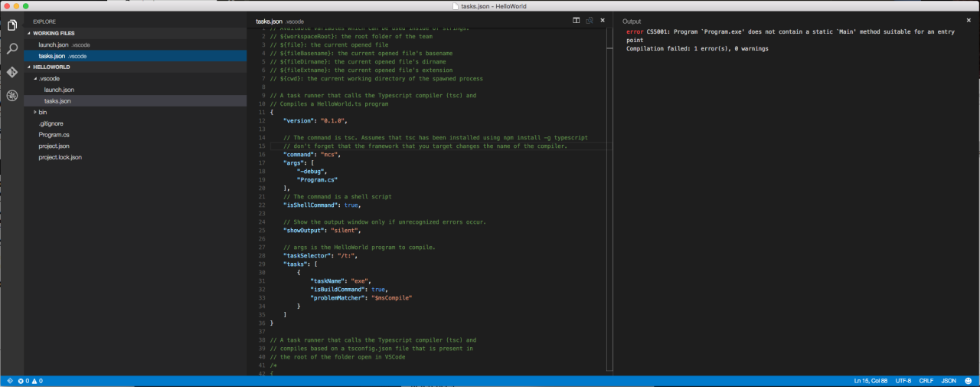
Task: Open the Git source control view
Action: pos(11,72)
